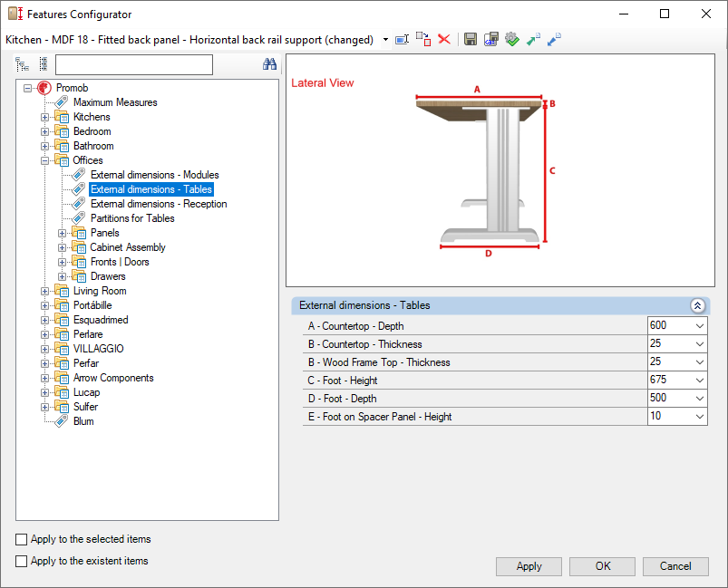
Task: Click the A - Countertop - Depth label
Action: [x=355, y=326]
